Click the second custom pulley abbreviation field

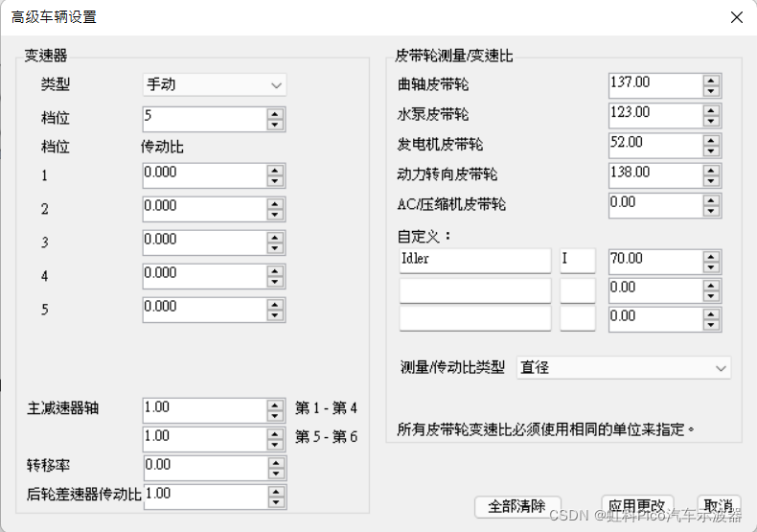click(578, 290)
